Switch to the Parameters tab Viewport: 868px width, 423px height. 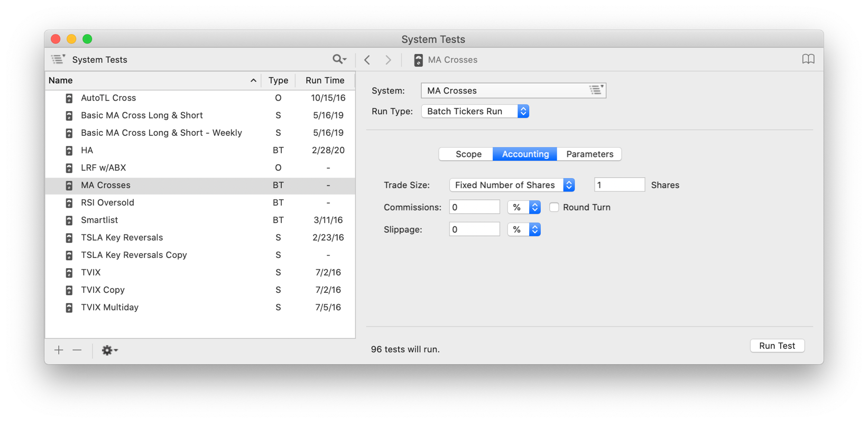click(x=589, y=154)
